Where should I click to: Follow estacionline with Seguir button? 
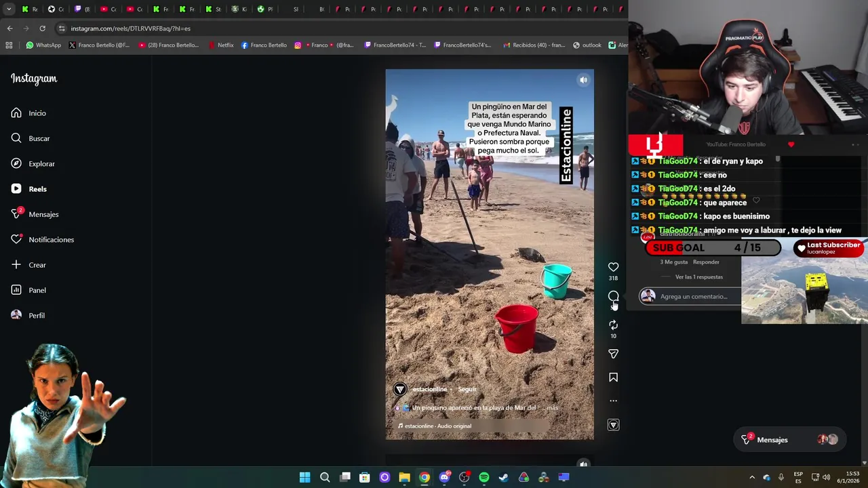[x=467, y=389]
